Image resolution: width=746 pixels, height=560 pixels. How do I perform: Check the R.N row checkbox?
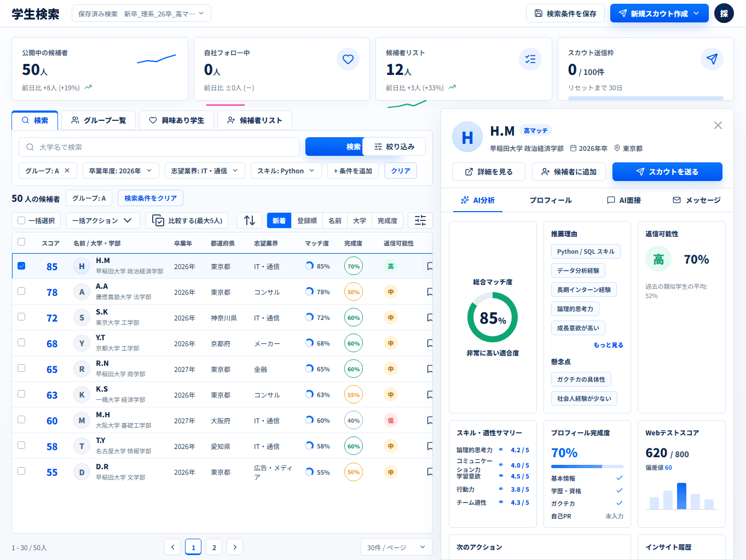click(21, 368)
